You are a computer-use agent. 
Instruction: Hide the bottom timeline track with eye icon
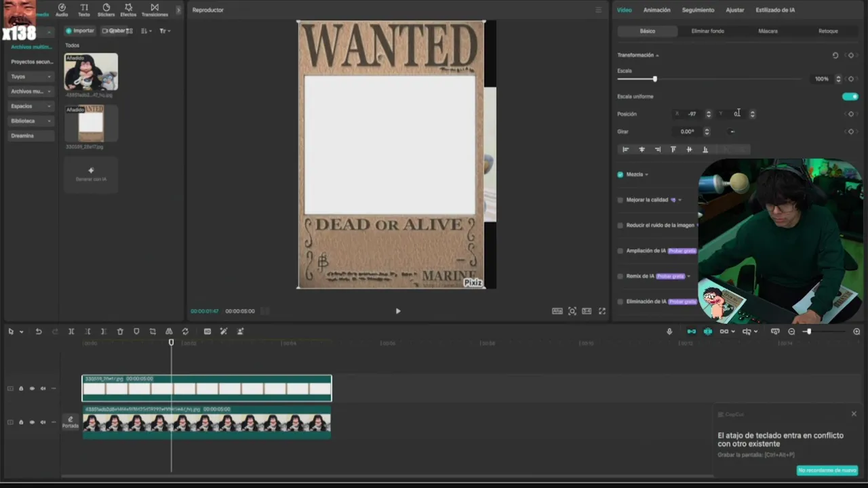(32, 422)
